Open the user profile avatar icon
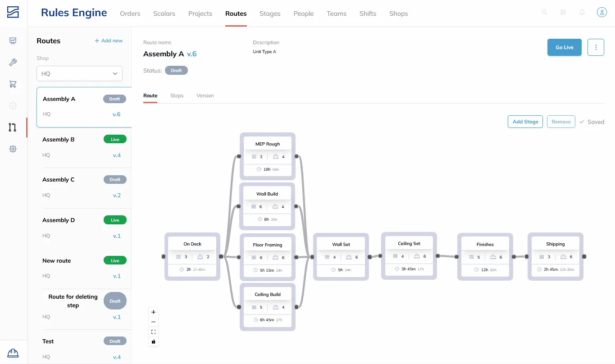 point(602,13)
